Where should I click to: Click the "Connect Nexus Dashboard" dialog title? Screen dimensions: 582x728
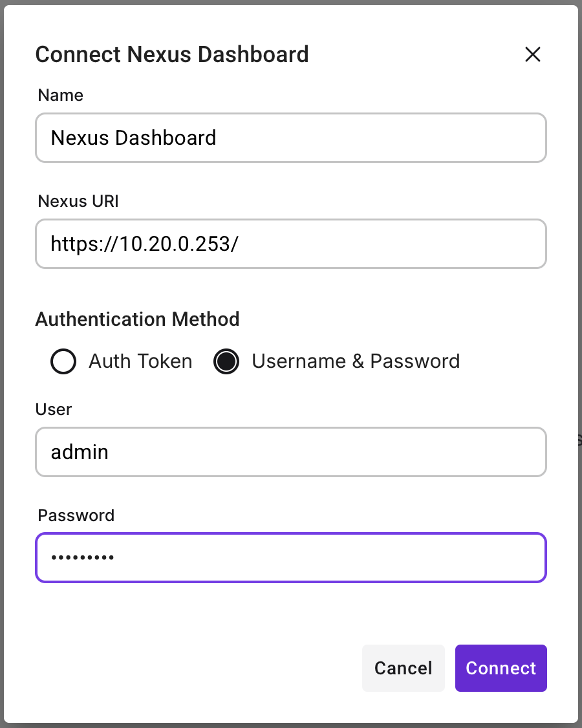pos(172,54)
